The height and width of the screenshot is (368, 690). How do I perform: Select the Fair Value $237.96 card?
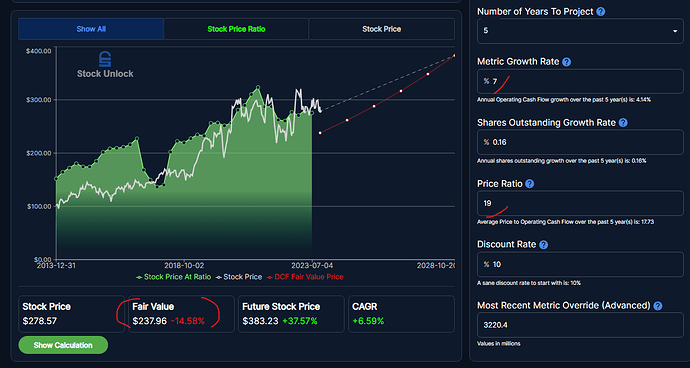[181, 314]
